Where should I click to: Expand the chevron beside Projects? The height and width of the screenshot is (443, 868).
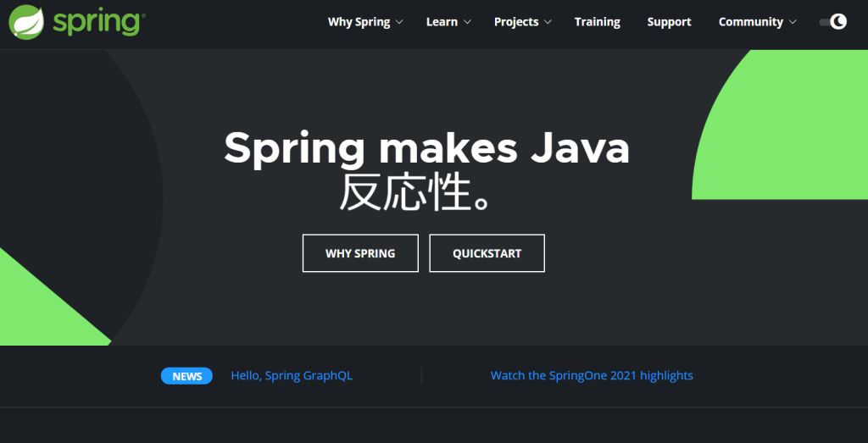point(548,23)
